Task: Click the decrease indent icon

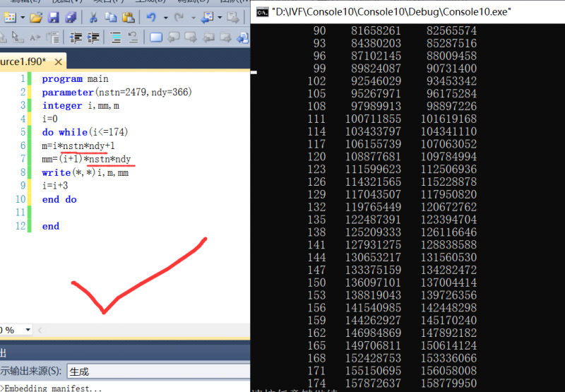Action: 76,37
